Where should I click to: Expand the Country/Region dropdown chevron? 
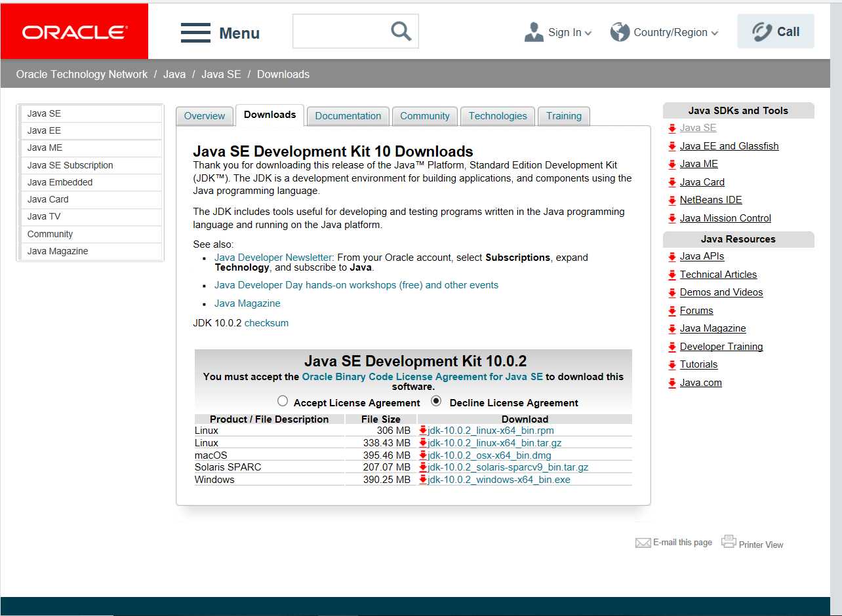click(x=714, y=33)
